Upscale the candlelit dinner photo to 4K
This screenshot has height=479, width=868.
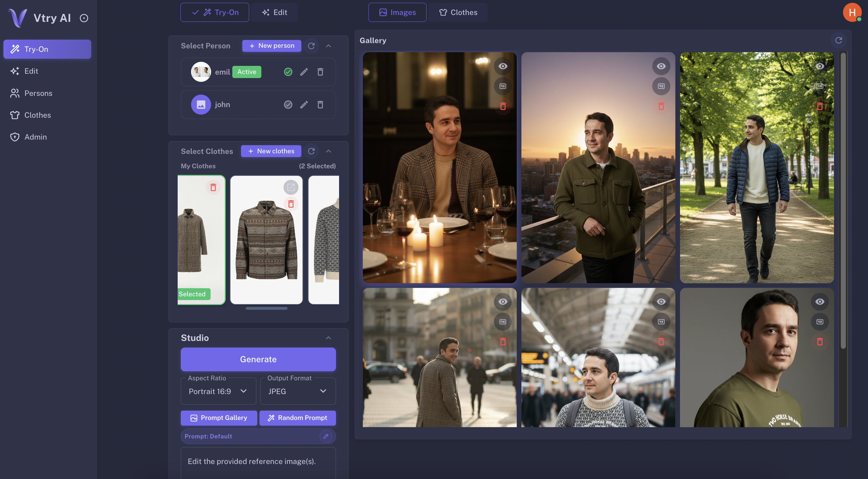pyautogui.click(x=503, y=86)
